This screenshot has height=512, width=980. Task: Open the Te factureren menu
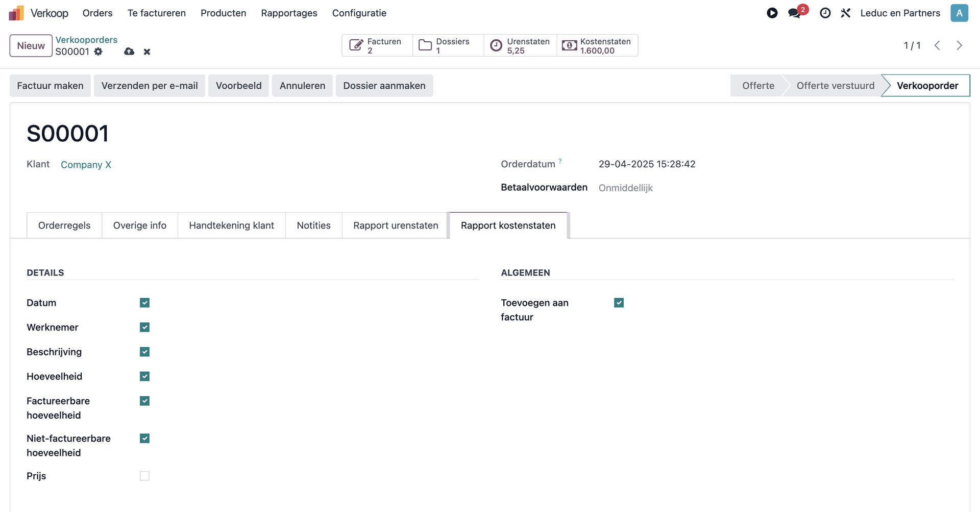pos(157,13)
